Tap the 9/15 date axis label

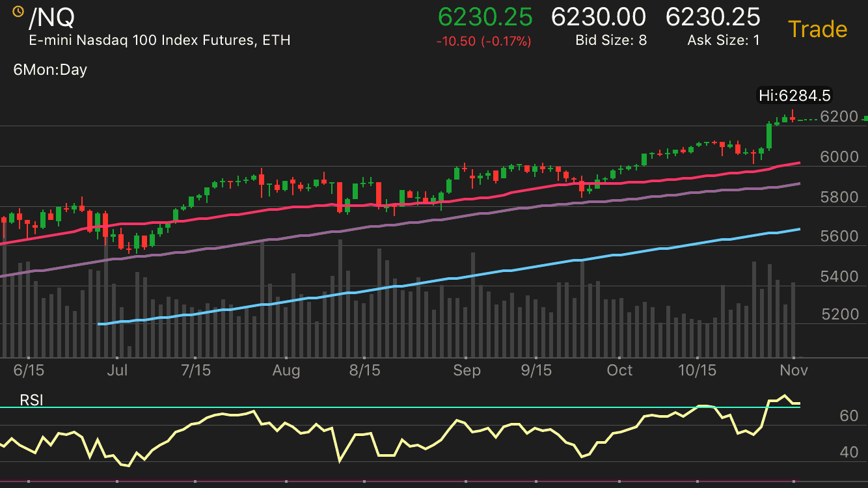click(536, 370)
